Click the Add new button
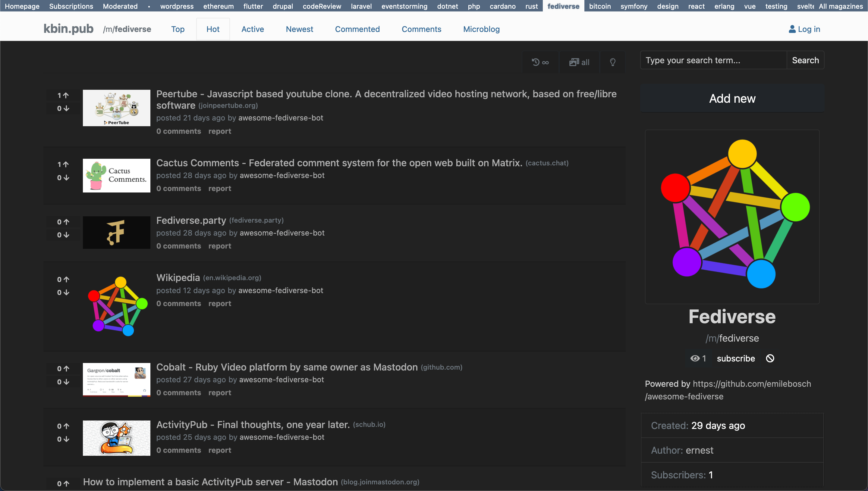 click(x=732, y=99)
